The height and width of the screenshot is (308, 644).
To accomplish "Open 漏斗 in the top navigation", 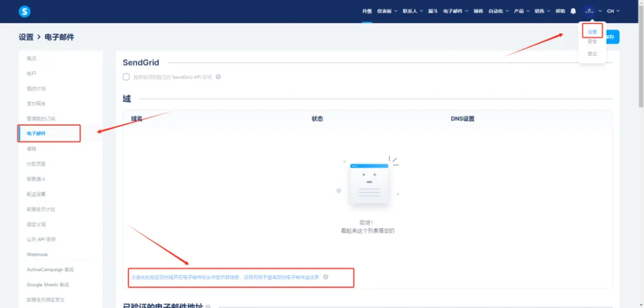I will (433, 11).
